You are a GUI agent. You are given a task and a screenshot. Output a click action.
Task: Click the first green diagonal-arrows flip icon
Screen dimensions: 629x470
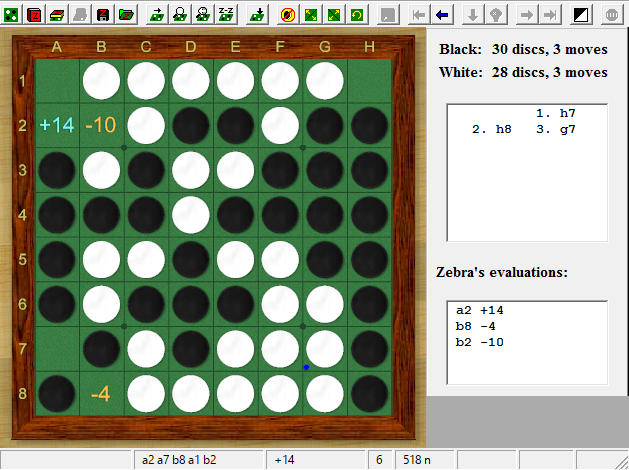click(311, 15)
